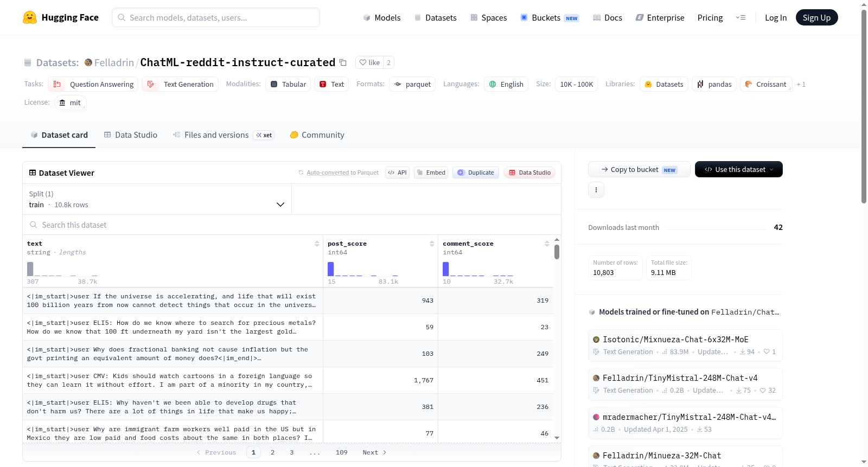This screenshot has height=467, width=868.
Task: Like this dataset with the heart button
Action: click(369, 62)
